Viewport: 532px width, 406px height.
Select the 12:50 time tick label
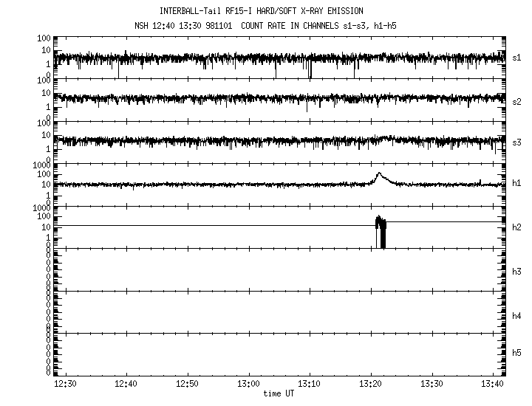(x=188, y=384)
